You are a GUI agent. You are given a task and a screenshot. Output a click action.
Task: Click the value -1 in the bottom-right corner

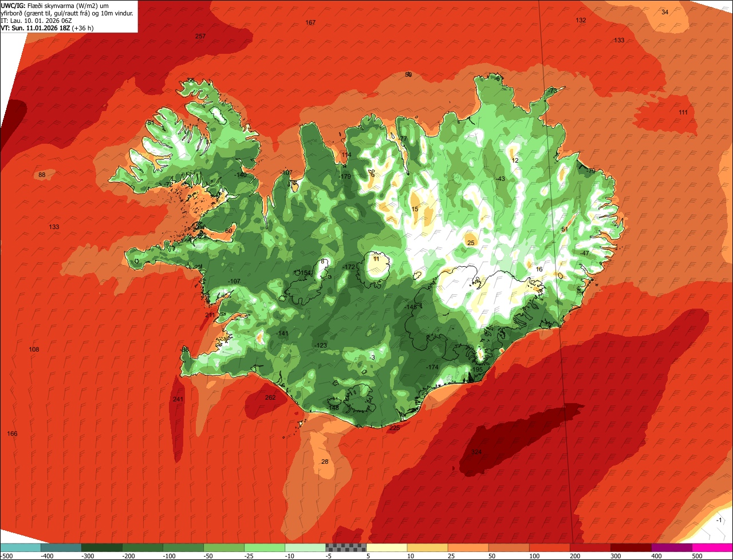point(719,520)
